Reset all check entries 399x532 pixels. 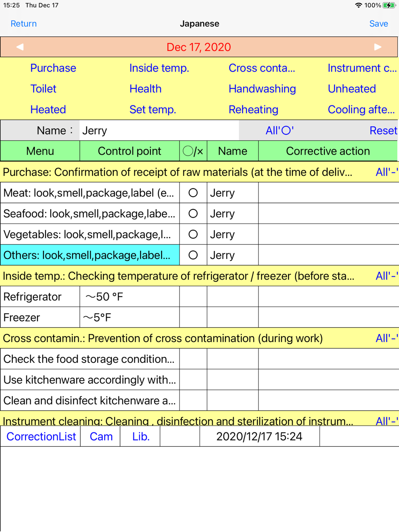[383, 130]
